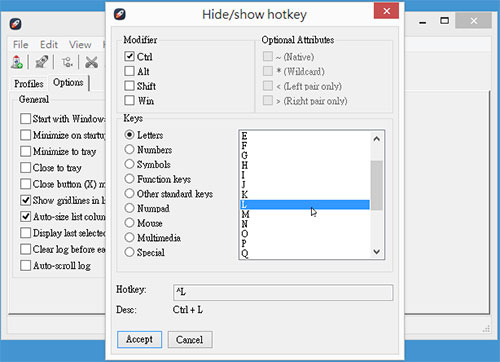This screenshot has width=500, height=362.
Task: Select the Symbols key category
Action: coord(129,164)
